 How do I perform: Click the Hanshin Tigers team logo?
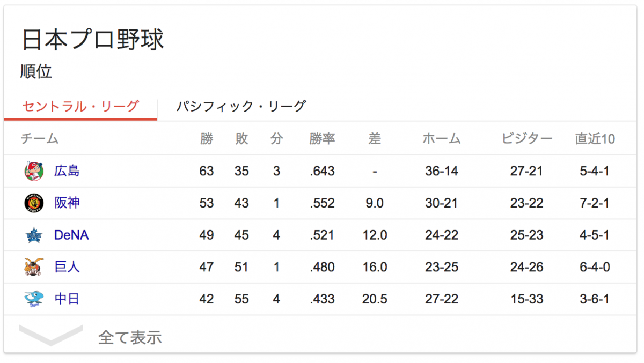pos(32,203)
